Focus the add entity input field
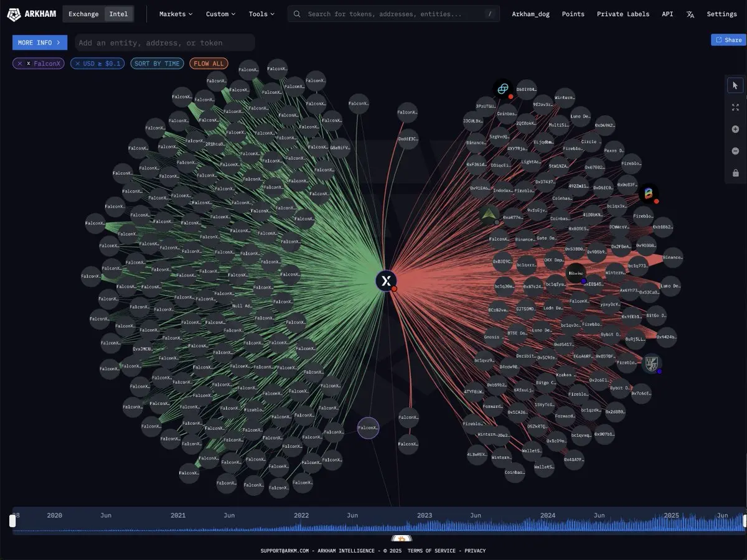 pos(165,42)
